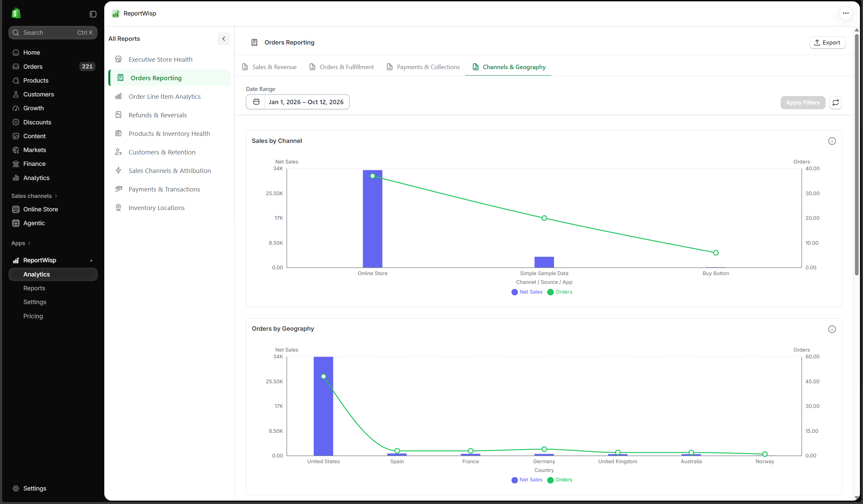Image resolution: width=863 pixels, height=504 pixels.
Task: Switch to the Payments & Collections tab
Action: pos(423,67)
